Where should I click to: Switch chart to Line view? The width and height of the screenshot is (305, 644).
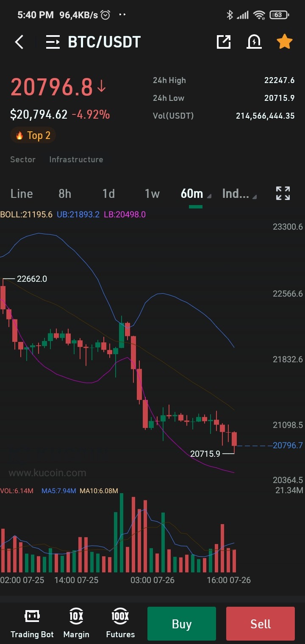[x=22, y=194]
